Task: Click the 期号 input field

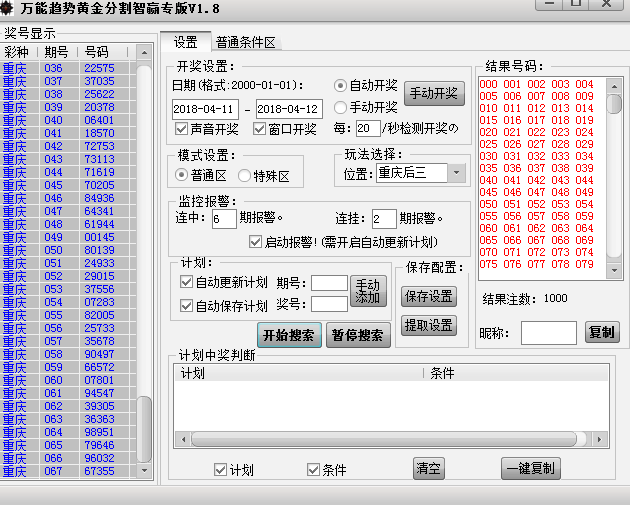Action: (329, 283)
